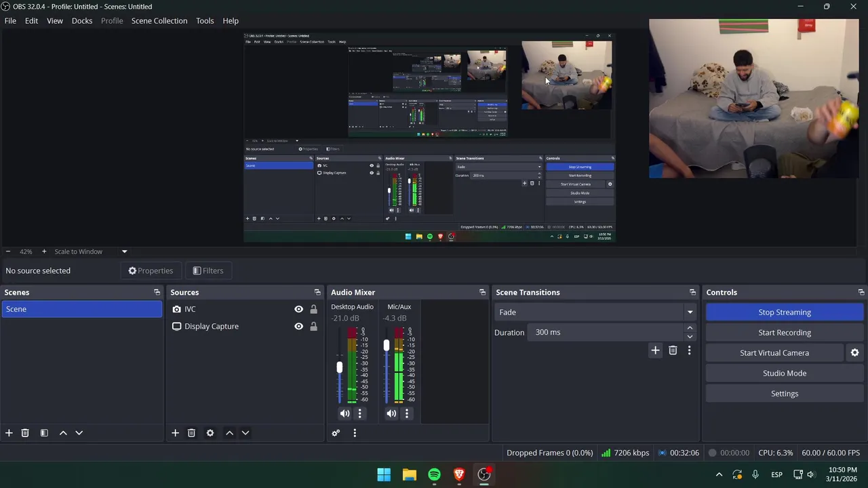Decrease transition duration stepper

point(690,336)
